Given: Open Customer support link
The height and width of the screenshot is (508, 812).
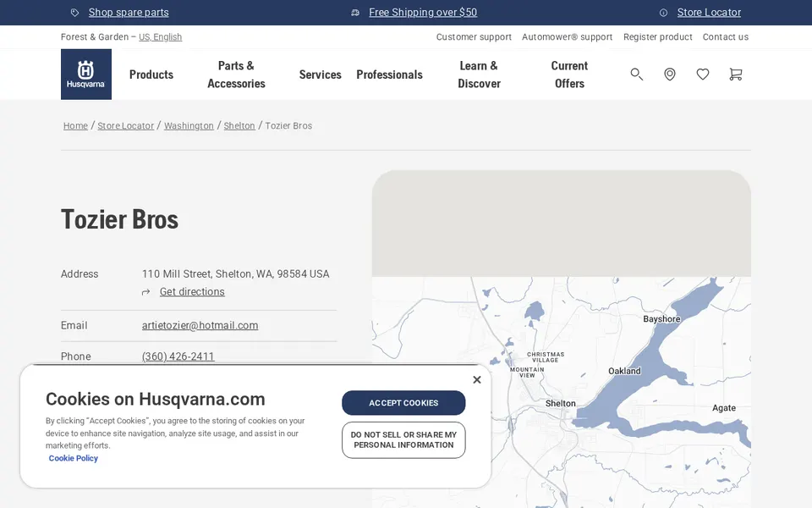Looking at the screenshot, I should click(x=474, y=36).
